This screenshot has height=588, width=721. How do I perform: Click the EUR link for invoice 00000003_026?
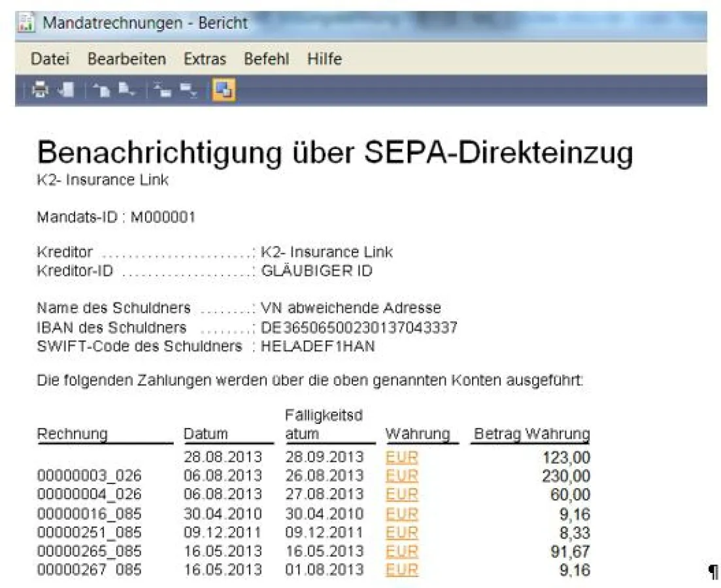(401, 476)
